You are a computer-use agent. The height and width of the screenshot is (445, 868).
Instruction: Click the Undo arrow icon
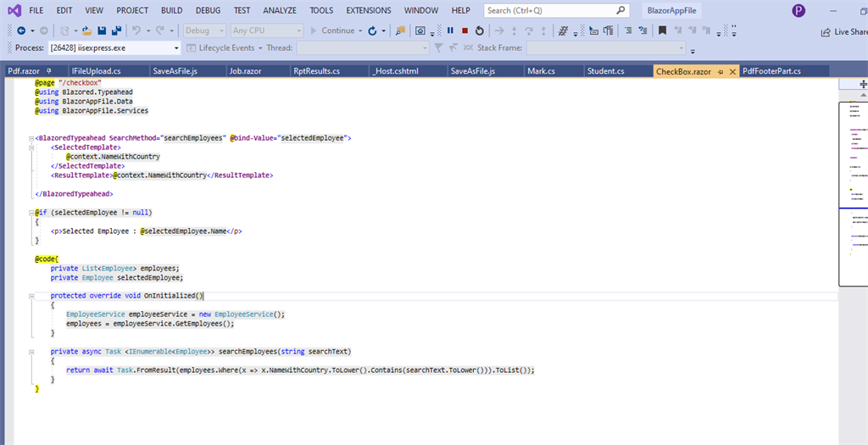[x=136, y=31]
